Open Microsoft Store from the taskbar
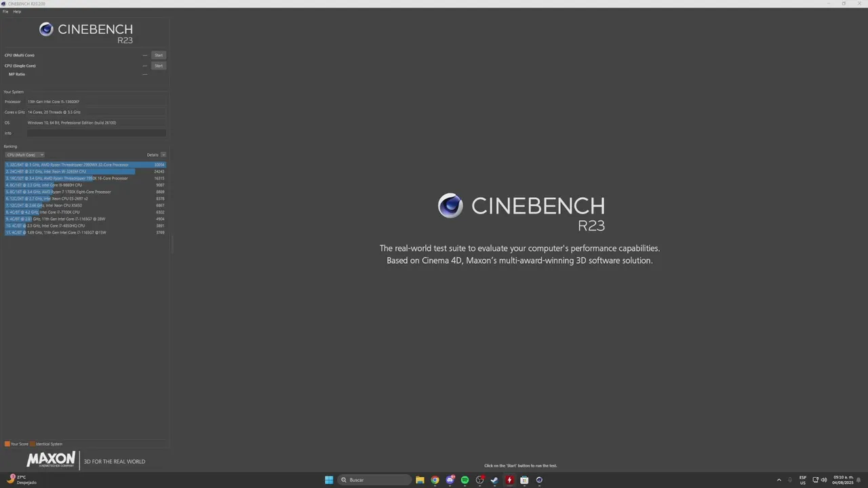This screenshot has height=488, width=868. (x=524, y=480)
